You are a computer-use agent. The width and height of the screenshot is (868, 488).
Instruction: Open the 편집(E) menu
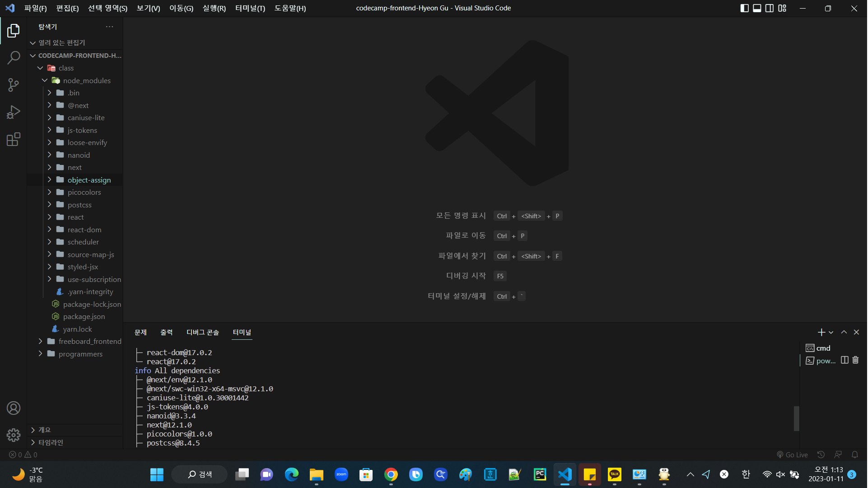[67, 8]
